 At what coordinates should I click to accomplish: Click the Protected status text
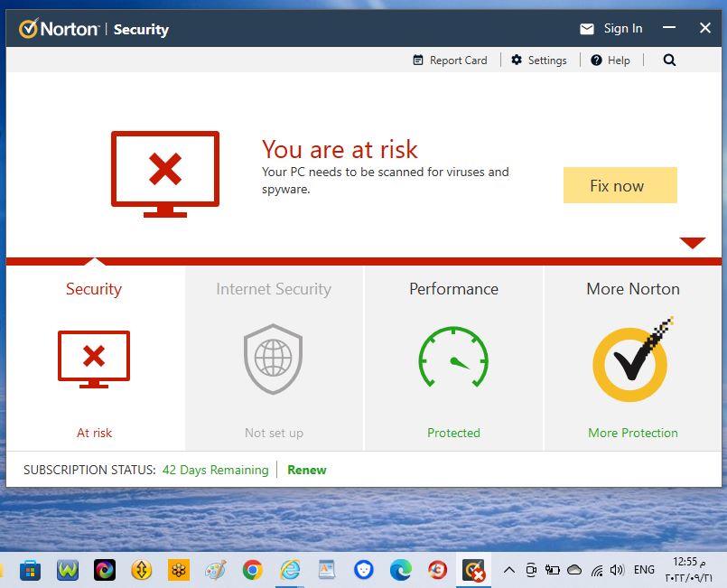(453, 433)
